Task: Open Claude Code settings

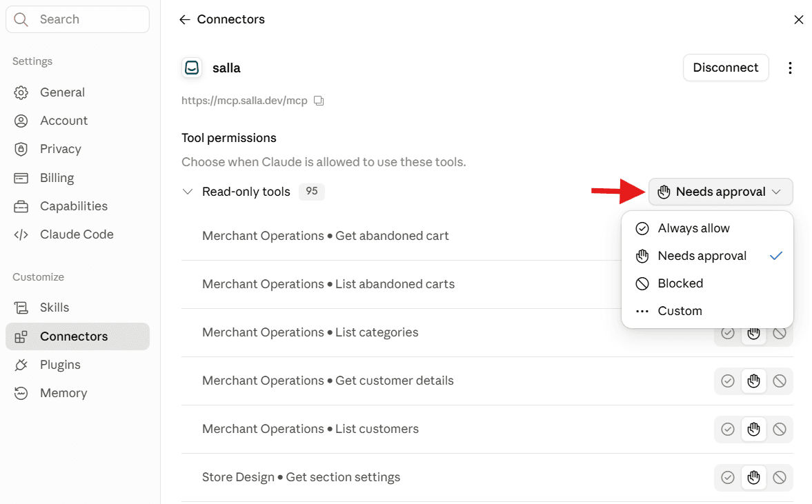Action: pyautogui.click(x=77, y=234)
